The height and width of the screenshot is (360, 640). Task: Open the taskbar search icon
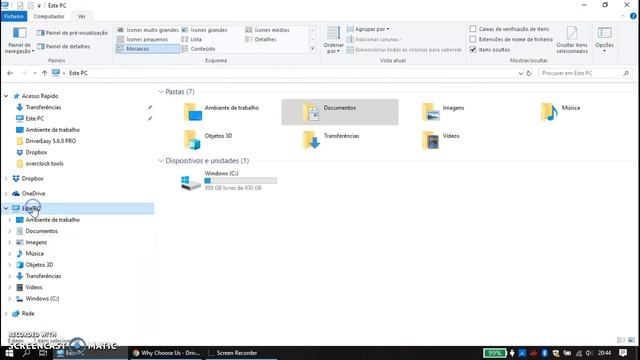point(27,353)
